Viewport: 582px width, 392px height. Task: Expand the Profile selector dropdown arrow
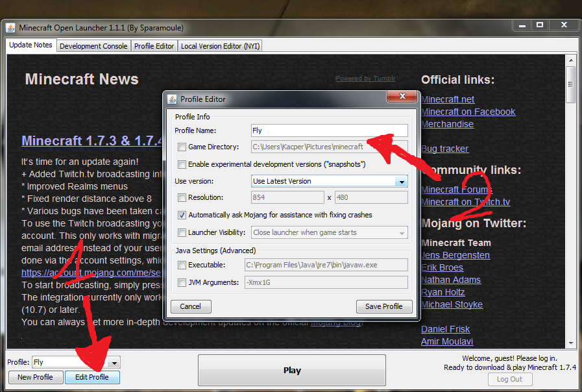pyautogui.click(x=114, y=363)
